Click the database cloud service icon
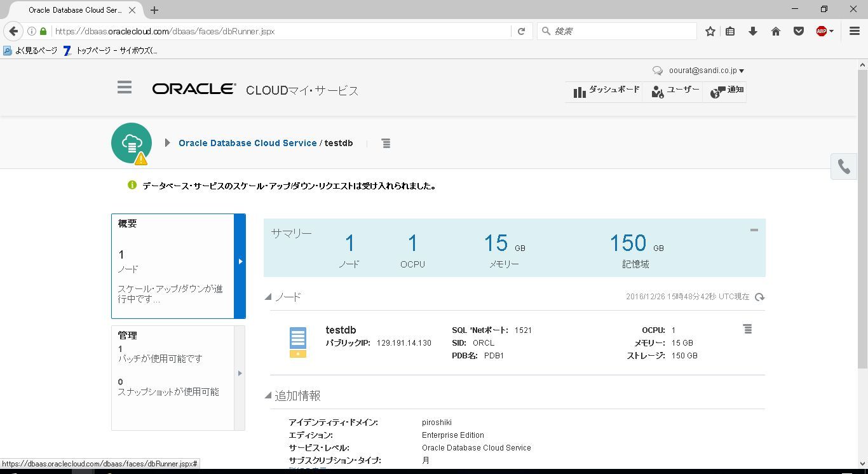This screenshot has height=474, width=868. (x=132, y=143)
